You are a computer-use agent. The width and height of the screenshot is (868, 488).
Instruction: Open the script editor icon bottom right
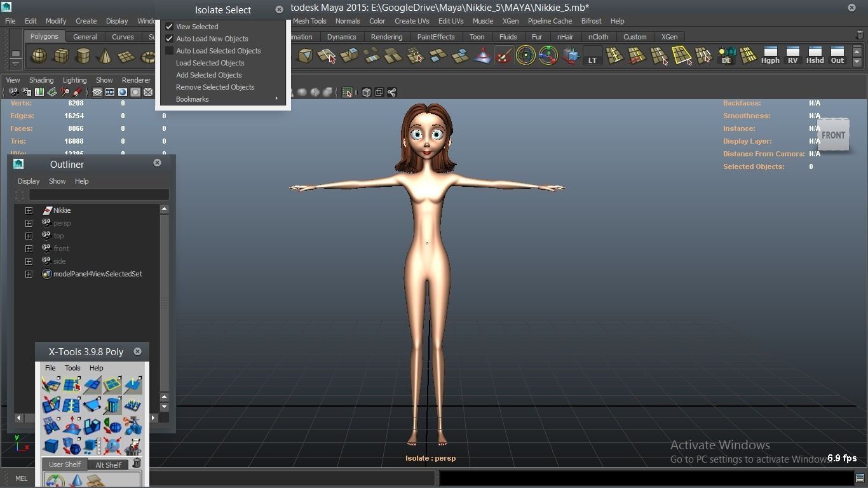[x=859, y=478]
